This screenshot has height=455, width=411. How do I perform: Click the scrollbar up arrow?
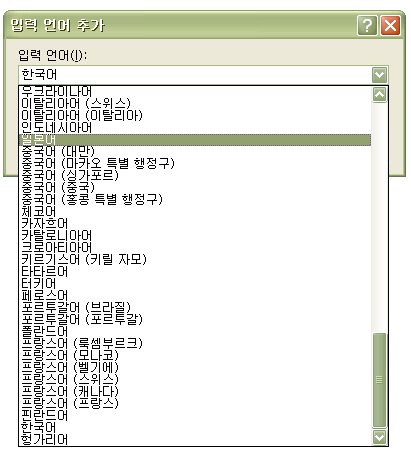(379, 95)
